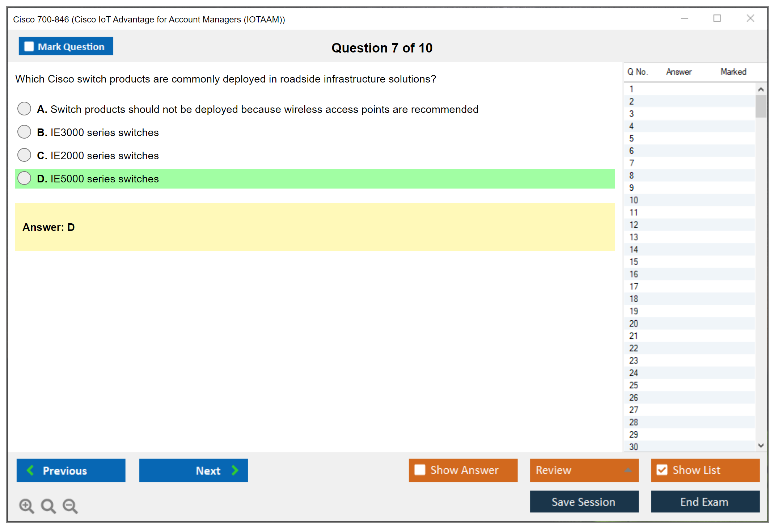Maximize the exam window

(x=717, y=18)
